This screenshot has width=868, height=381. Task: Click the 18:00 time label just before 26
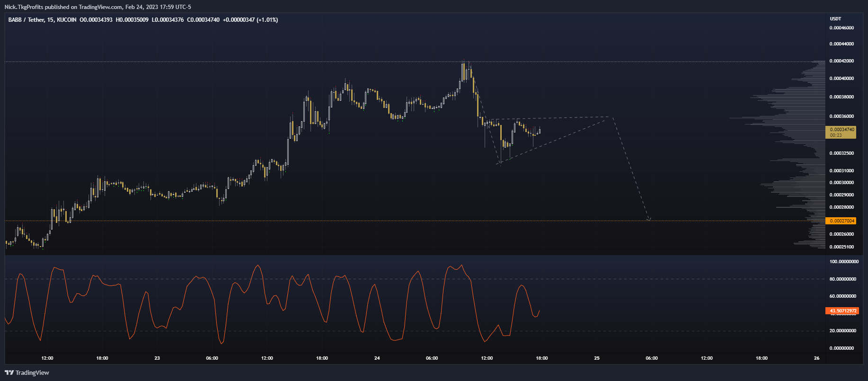[x=762, y=358]
